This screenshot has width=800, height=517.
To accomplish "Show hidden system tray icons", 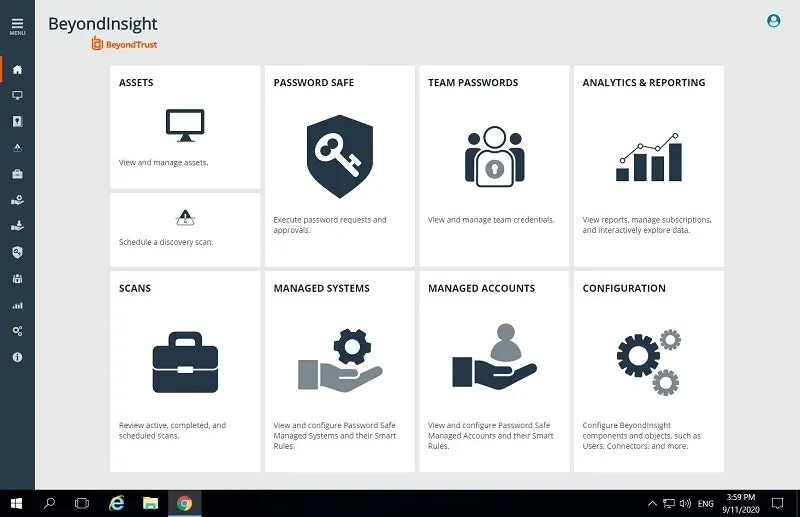I will (x=652, y=504).
